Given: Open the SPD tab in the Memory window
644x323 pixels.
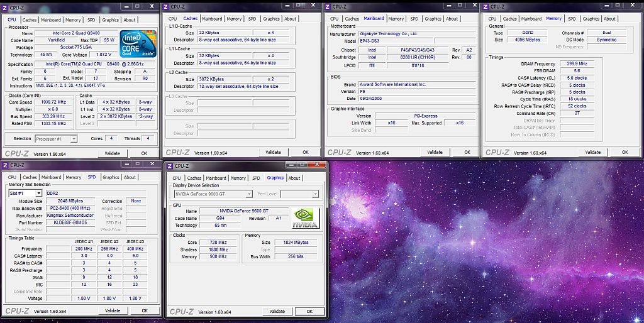Looking at the screenshot, I should pos(572,19).
